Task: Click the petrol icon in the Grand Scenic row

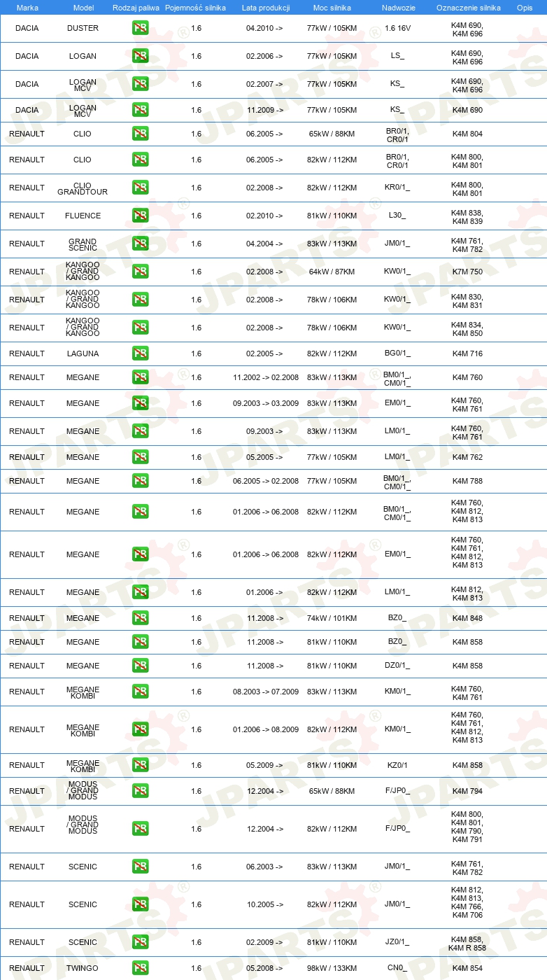Action: 140,244
